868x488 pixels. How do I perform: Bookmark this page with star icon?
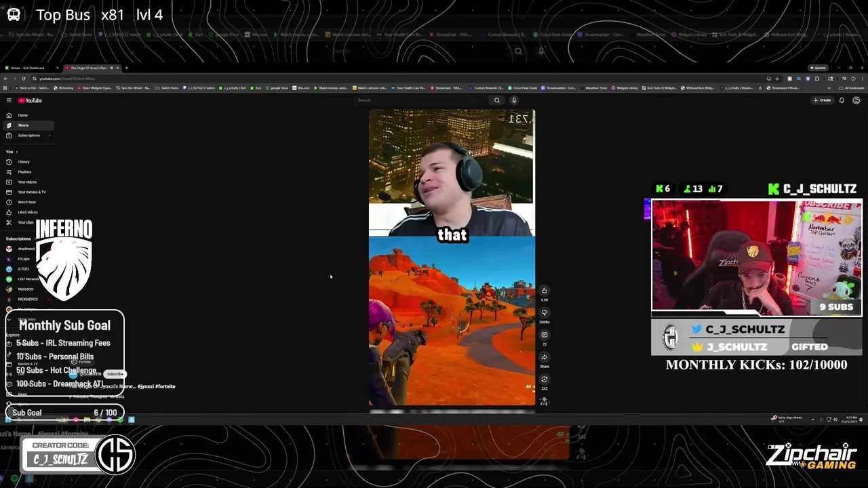pyautogui.click(x=777, y=79)
